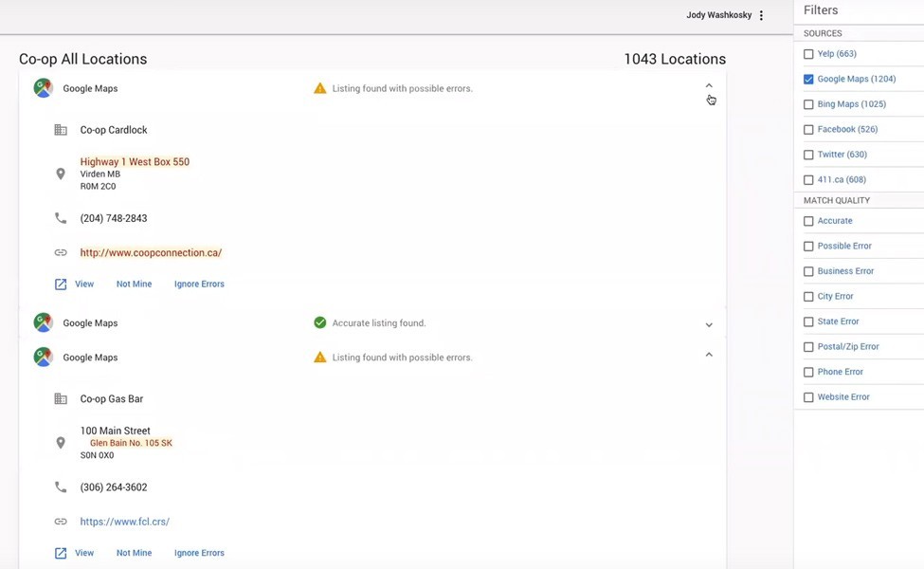Click the link icon beside coopconnection.ca URL
The image size is (924, 569).
click(61, 252)
